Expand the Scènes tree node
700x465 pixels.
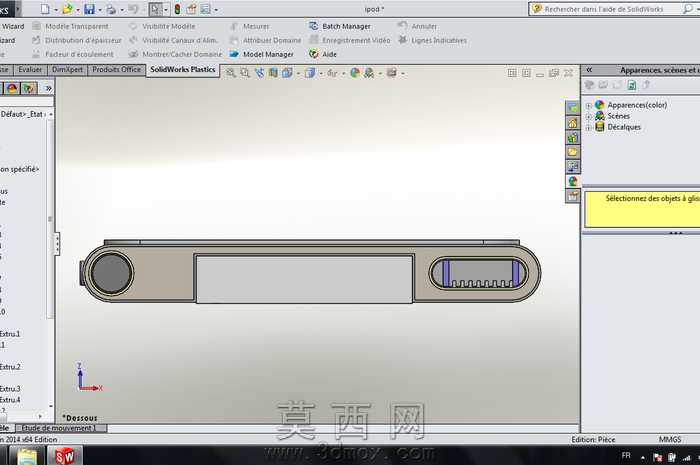click(588, 116)
